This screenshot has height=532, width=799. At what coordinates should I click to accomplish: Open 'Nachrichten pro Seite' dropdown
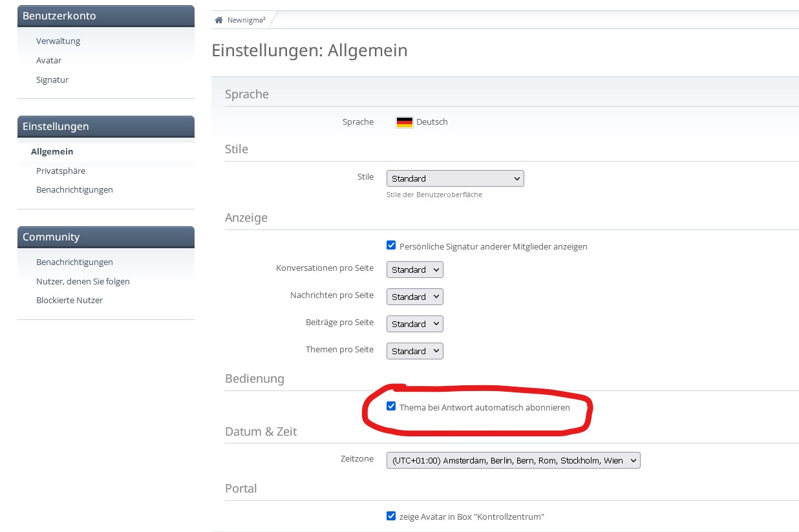tap(414, 297)
